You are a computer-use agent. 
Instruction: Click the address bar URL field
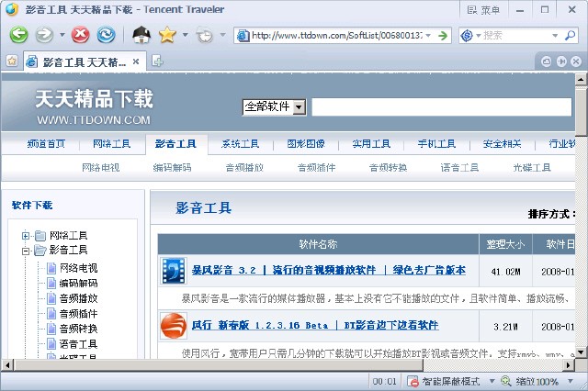pos(335,36)
